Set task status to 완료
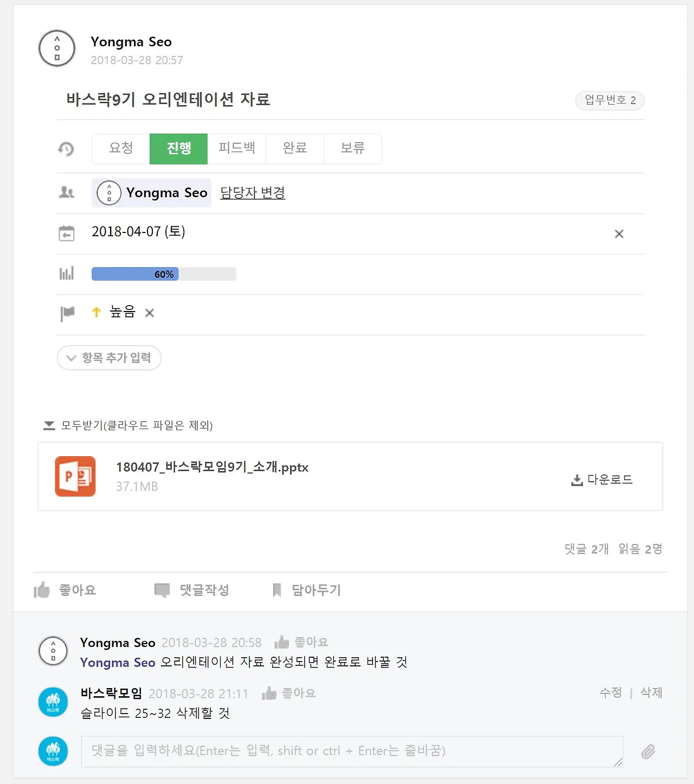 pyautogui.click(x=295, y=148)
